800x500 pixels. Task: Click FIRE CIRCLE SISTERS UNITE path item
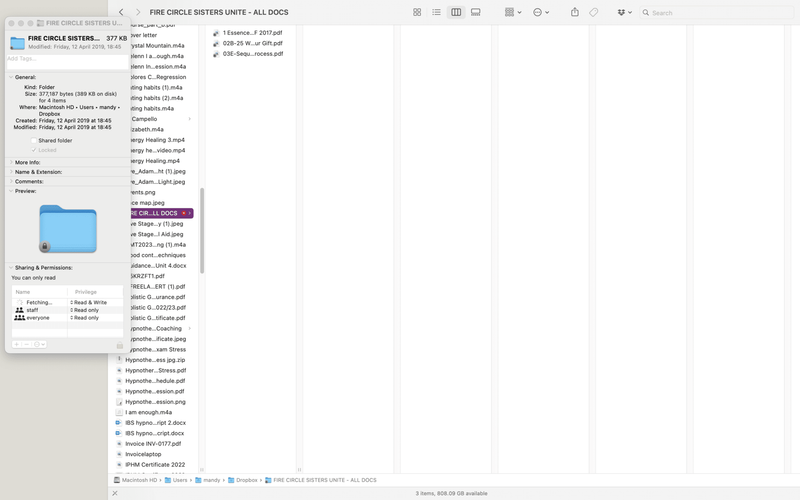321,480
